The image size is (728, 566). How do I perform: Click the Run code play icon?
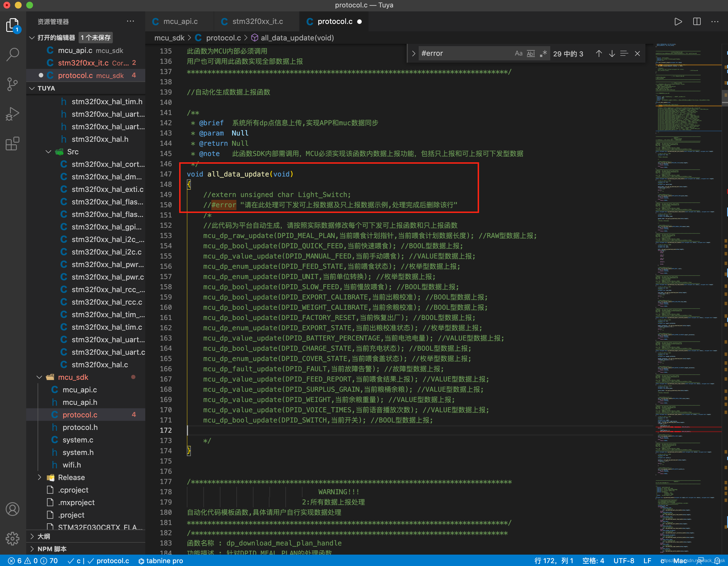678,22
